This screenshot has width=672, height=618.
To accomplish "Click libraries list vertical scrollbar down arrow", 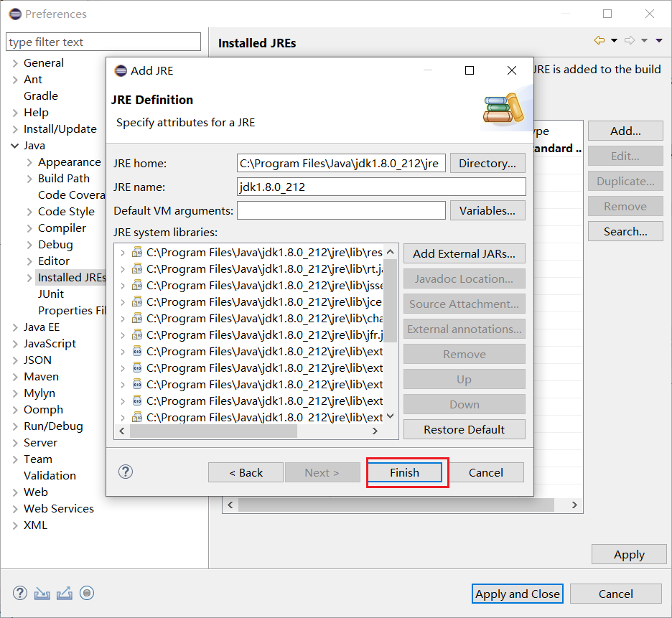I will pos(390,416).
